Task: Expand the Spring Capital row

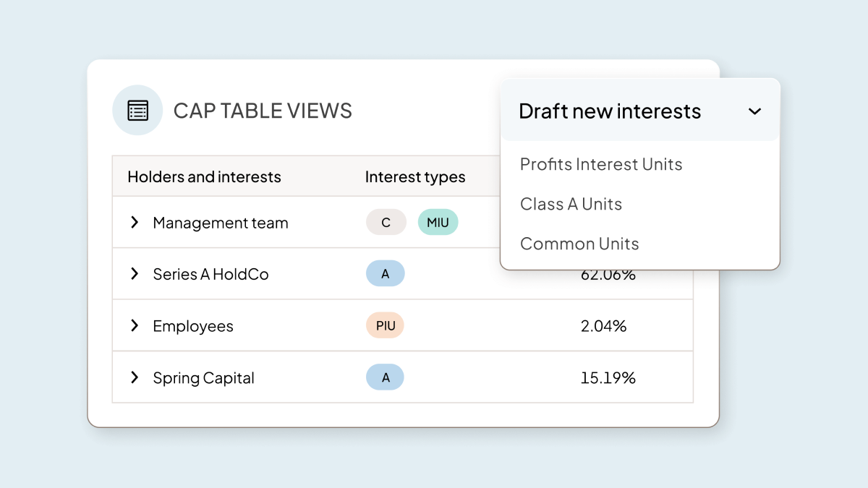Action: coord(134,377)
